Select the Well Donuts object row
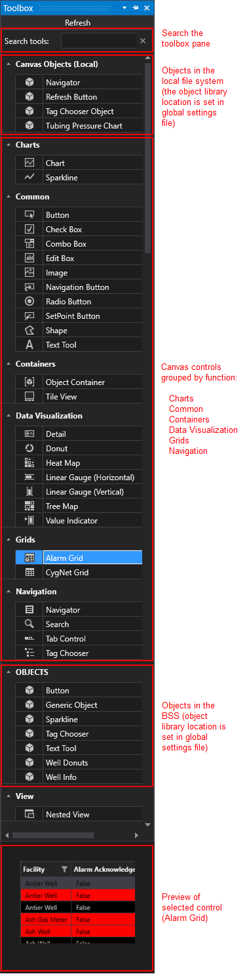249x980 pixels. [79, 763]
